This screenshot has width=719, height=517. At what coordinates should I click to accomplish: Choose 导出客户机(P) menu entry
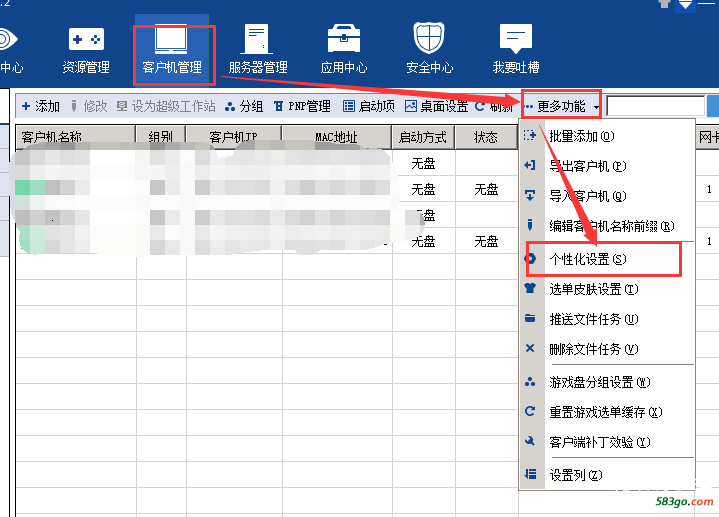[x=608, y=166]
